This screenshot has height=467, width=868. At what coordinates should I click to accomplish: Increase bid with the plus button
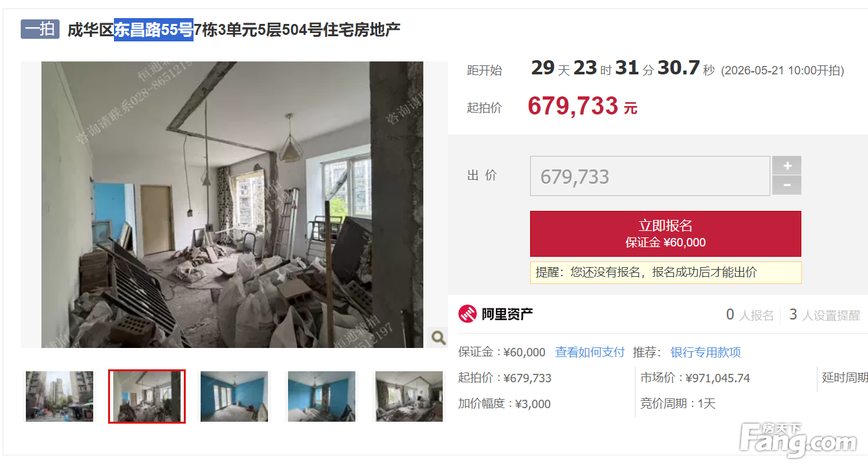pyautogui.click(x=787, y=166)
